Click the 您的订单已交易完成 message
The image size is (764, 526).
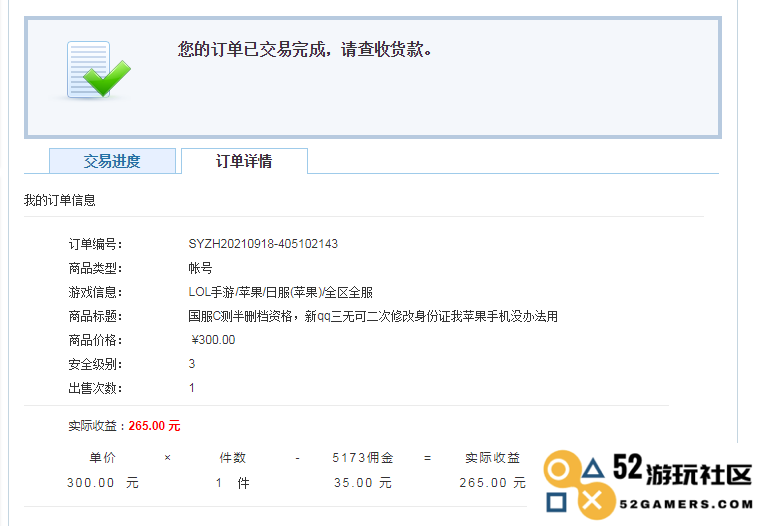coord(305,49)
